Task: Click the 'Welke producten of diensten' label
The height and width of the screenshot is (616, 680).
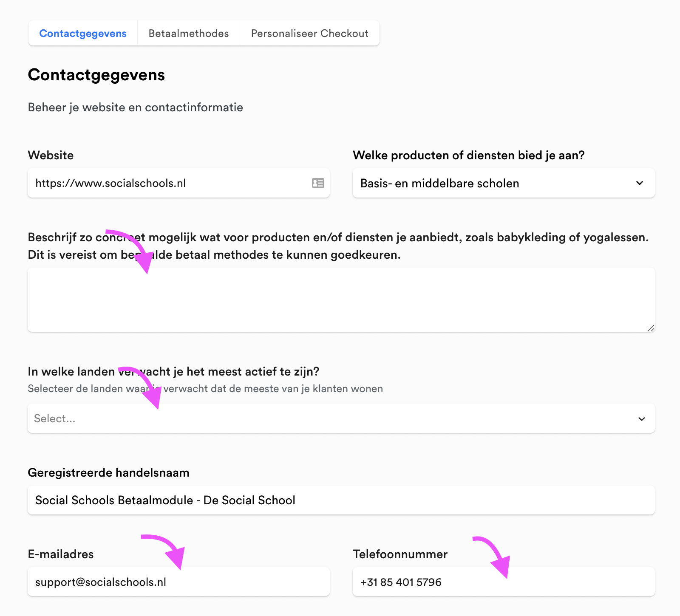Action: (x=468, y=155)
